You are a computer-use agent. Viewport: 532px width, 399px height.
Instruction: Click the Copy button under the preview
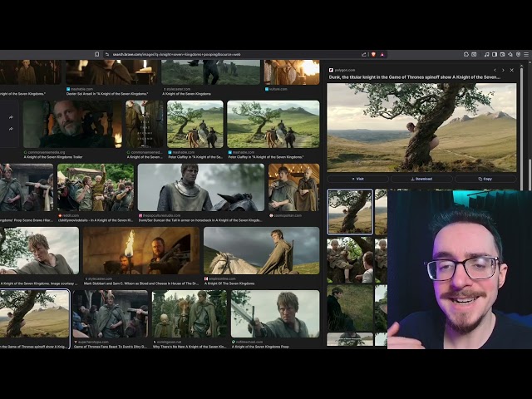pos(485,179)
